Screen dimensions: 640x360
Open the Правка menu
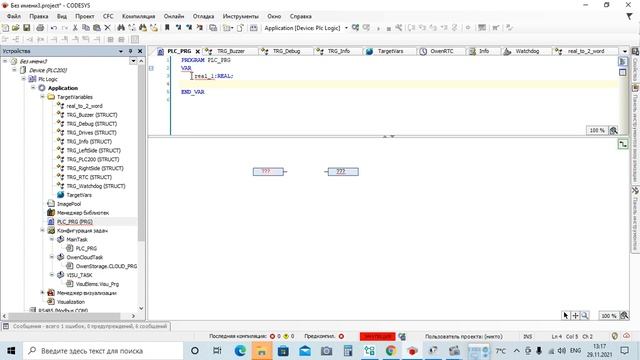(x=39, y=16)
